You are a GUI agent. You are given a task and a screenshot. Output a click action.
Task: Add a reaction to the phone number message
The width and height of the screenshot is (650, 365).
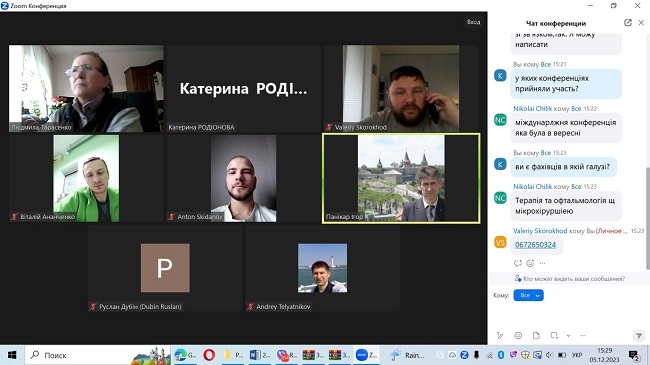click(x=530, y=263)
